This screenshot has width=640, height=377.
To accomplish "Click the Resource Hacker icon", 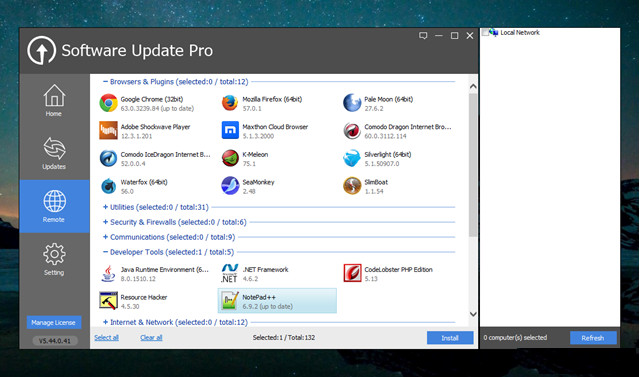I will coord(108,301).
